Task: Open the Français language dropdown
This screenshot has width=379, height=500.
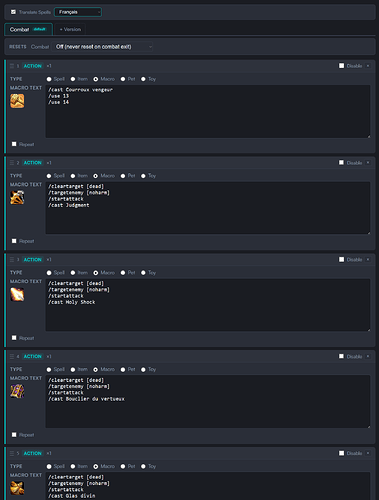Action: click(78, 12)
